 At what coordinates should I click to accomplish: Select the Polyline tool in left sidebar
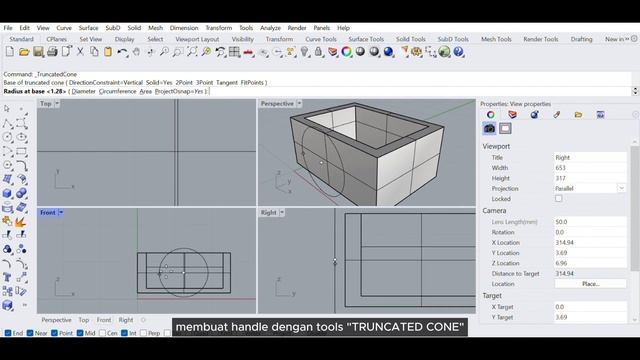click(x=7, y=123)
